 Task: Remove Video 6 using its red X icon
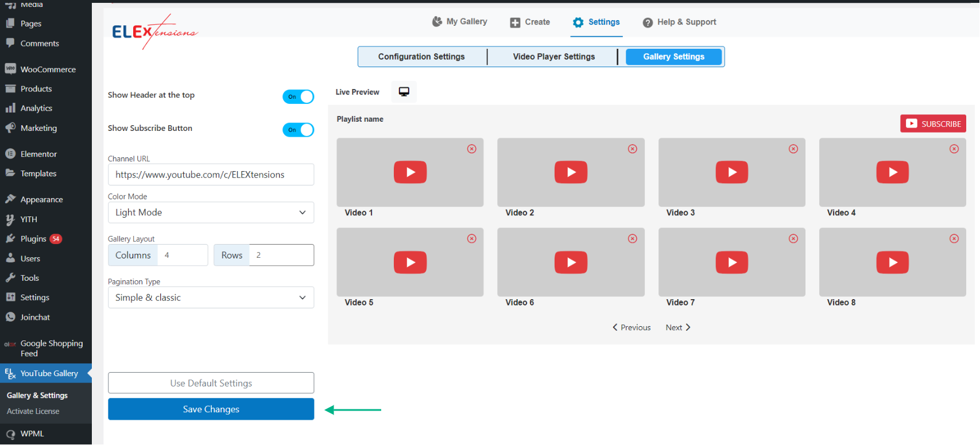633,238
